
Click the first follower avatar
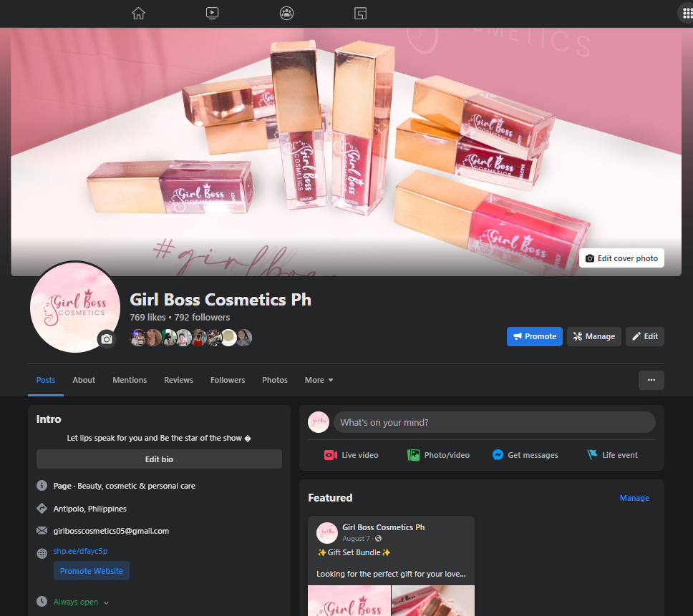coord(137,338)
